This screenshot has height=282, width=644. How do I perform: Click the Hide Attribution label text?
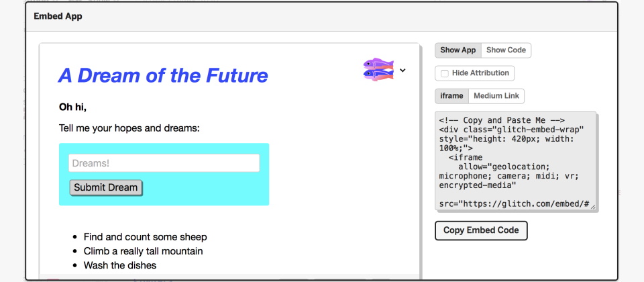pos(480,73)
